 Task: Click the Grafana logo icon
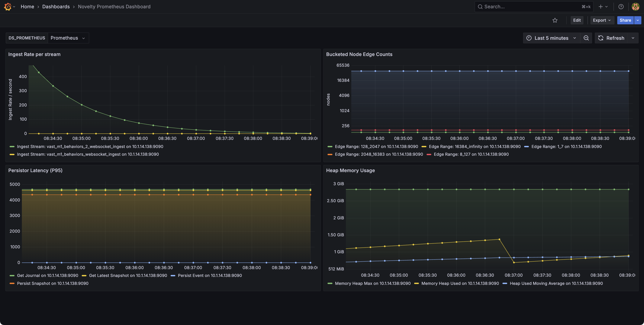8,7
